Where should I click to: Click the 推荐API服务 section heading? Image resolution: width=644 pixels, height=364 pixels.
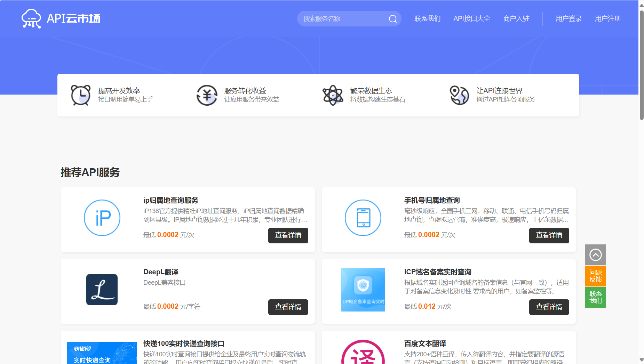(90, 172)
